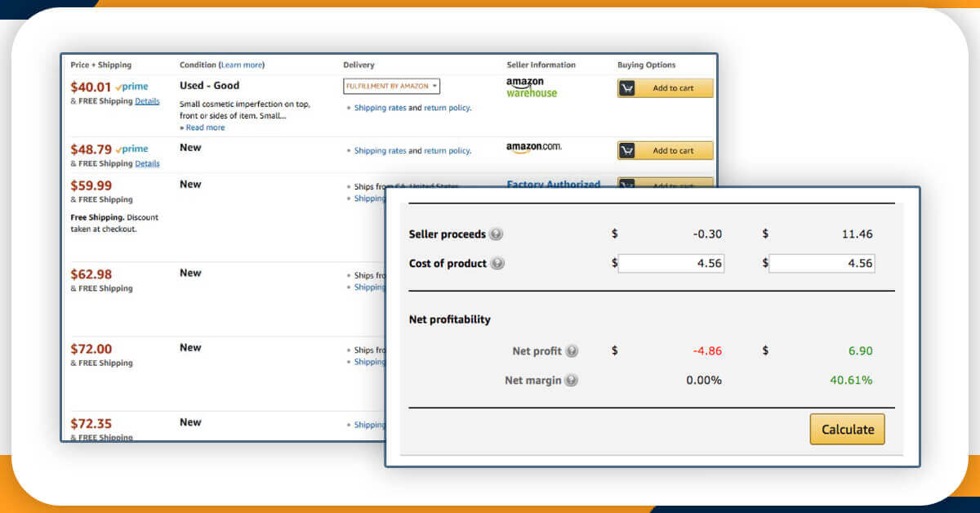Focus the Cost of product field under -0.30
980x513 pixels.
point(671,263)
